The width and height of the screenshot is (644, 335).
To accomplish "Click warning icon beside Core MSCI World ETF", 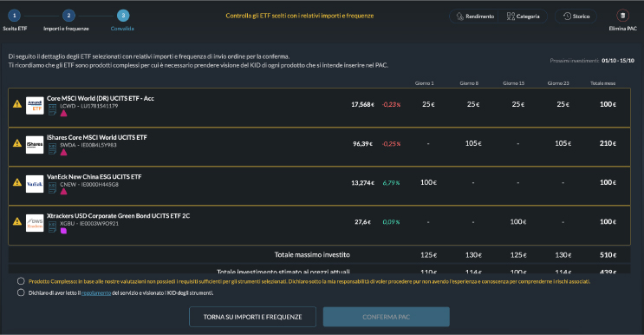I will pyautogui.click(x=17, y=104).
